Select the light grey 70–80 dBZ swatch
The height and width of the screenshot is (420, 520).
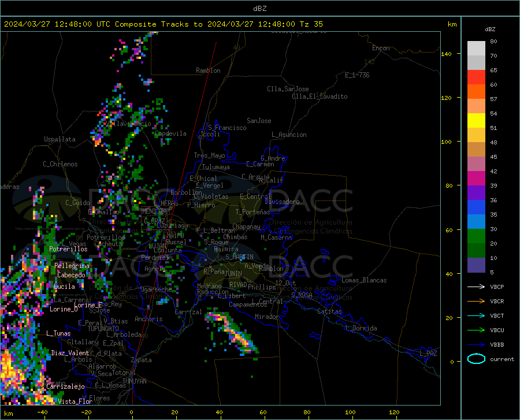coord(476,49)
